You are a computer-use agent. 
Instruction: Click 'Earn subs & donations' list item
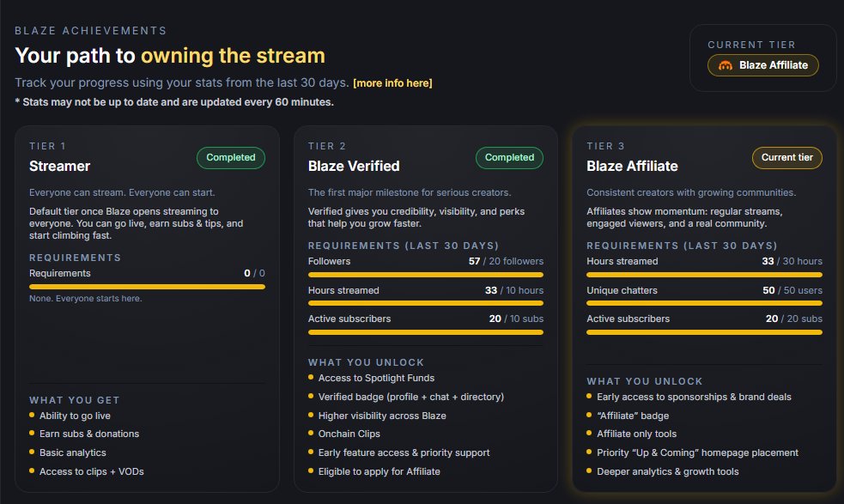89,434
